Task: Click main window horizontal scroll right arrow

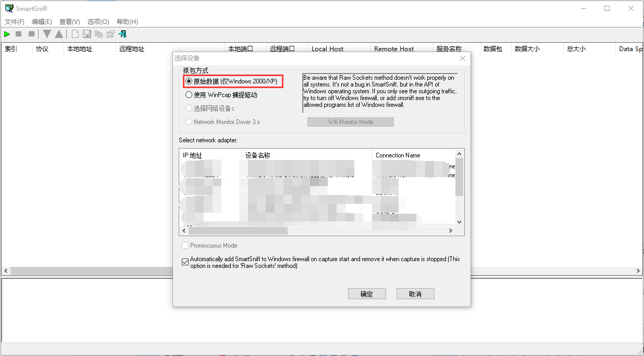Action: coord(638,271)
